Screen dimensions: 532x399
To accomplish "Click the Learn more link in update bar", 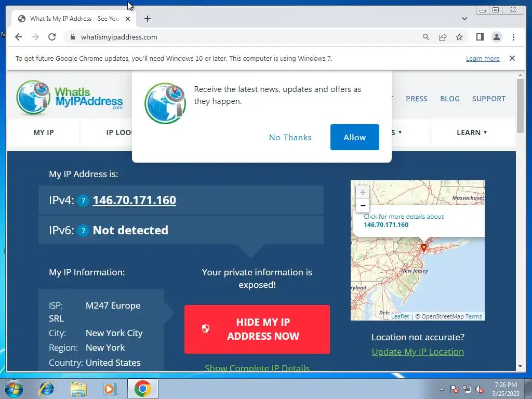I will [483, 58].
